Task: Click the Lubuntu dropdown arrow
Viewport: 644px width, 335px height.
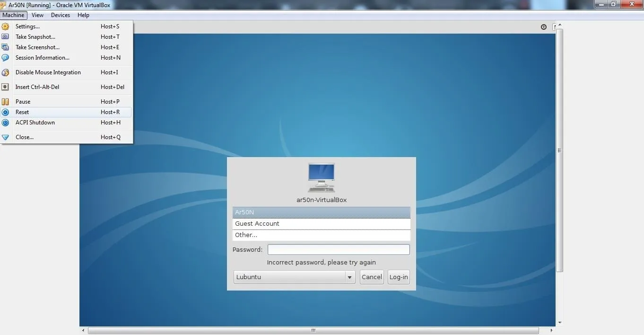Action: pyautogui.click(x=350, y=277)
